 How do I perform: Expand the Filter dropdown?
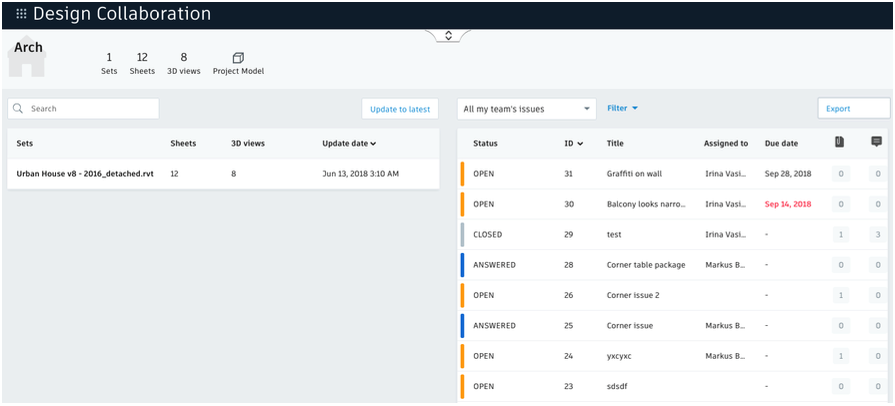[x=622, y=108]
